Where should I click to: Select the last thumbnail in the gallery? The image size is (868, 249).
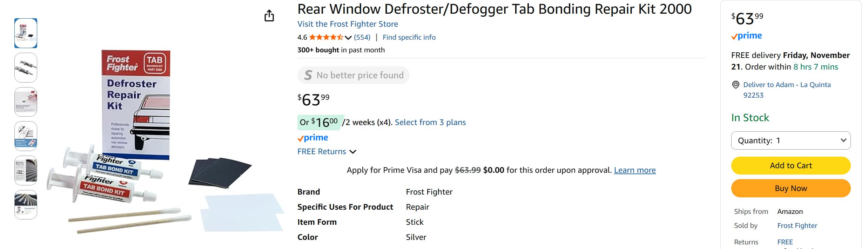pyautogui.click(x=26, y=205)
